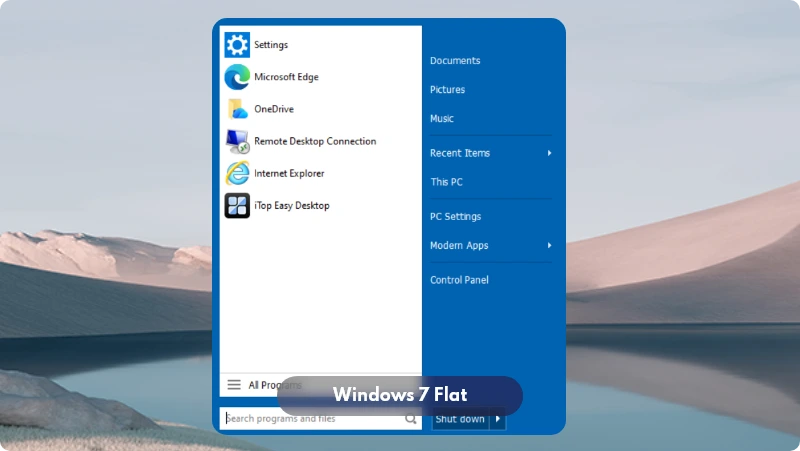The height and width of the screenshot is (451, 800).
Task: Open Documents from the right panel
Action: (455, 61)
